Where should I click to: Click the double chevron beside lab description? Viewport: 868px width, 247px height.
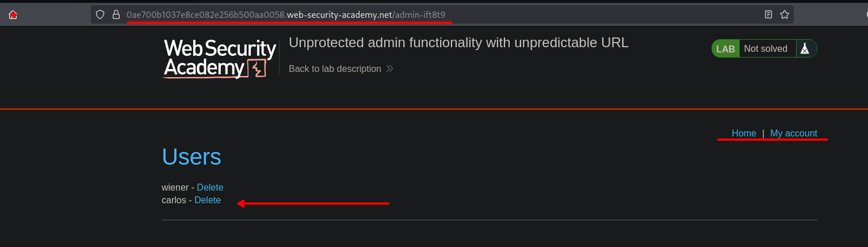point(389,69)
